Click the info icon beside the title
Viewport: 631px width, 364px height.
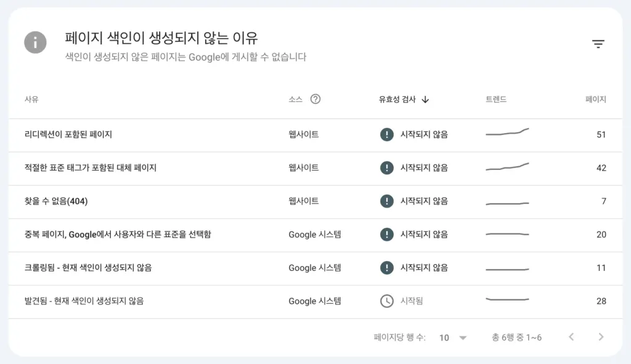[x=35, y=42]
